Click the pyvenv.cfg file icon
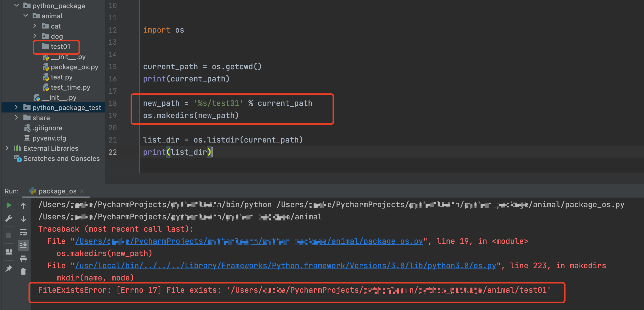 pos(27,138)
